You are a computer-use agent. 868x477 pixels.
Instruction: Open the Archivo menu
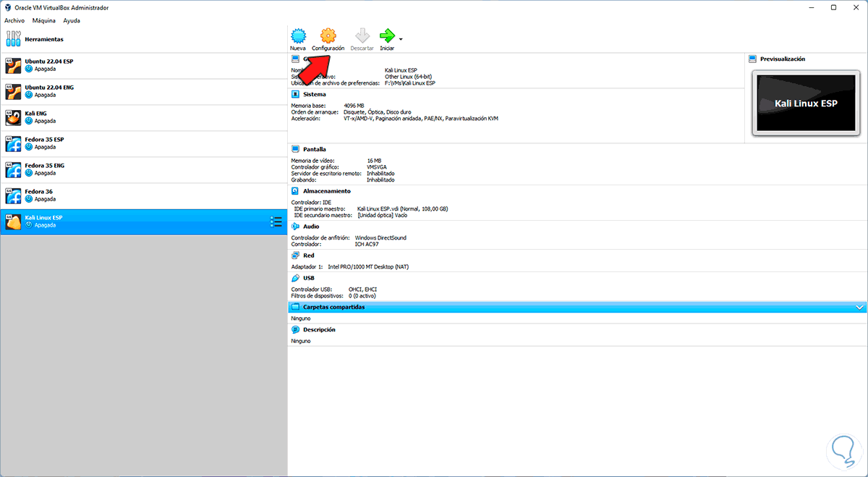pos(14,21)
